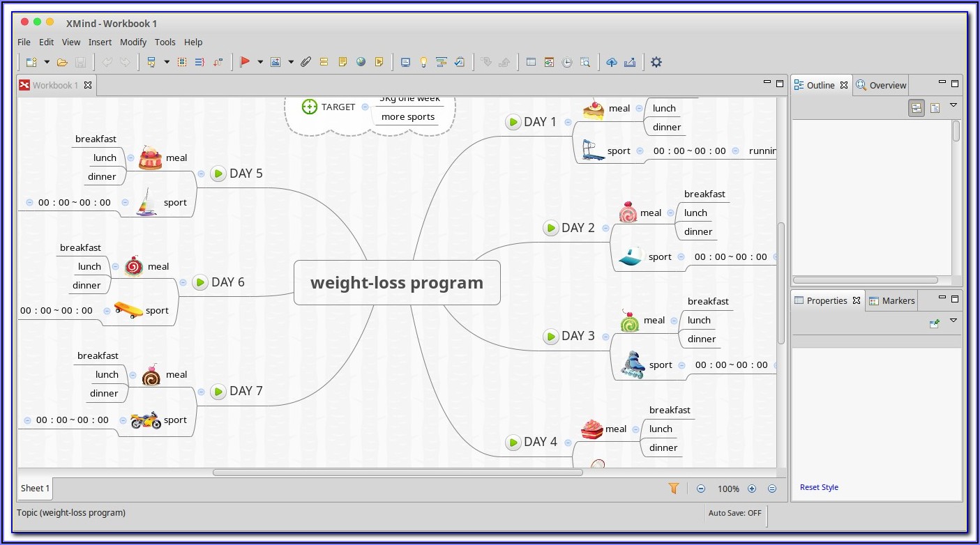Click the cloud upload Share icon

pyautogui.click(x=612, y=62)
